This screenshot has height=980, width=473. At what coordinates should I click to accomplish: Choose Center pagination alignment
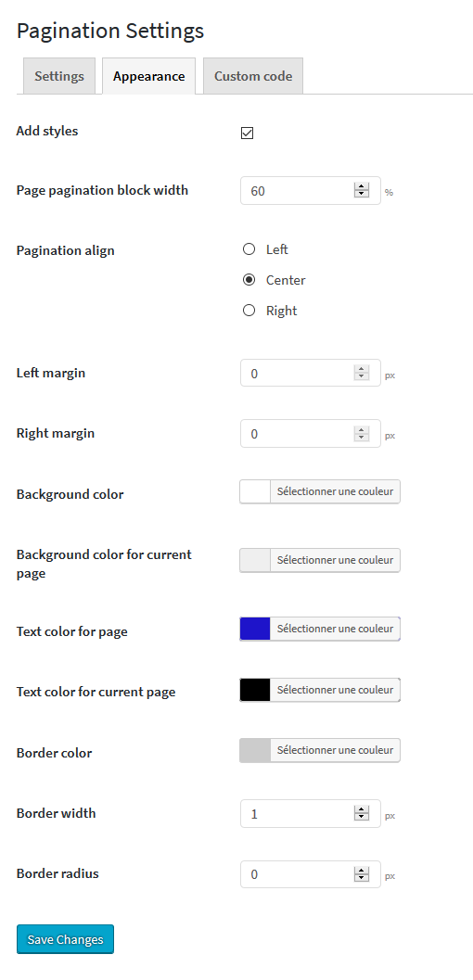tap(249, 280)
